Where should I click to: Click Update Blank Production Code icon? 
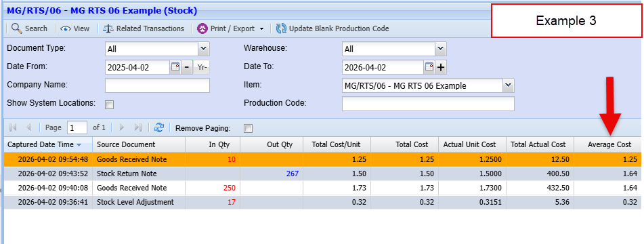click(x=281, y=28)
